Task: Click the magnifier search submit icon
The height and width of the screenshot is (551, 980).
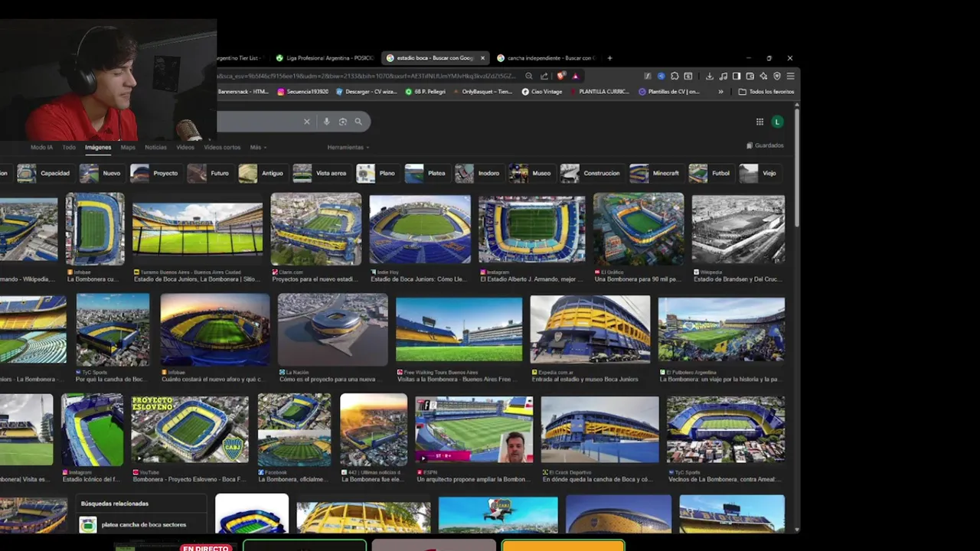Action: tap(358, 122)
